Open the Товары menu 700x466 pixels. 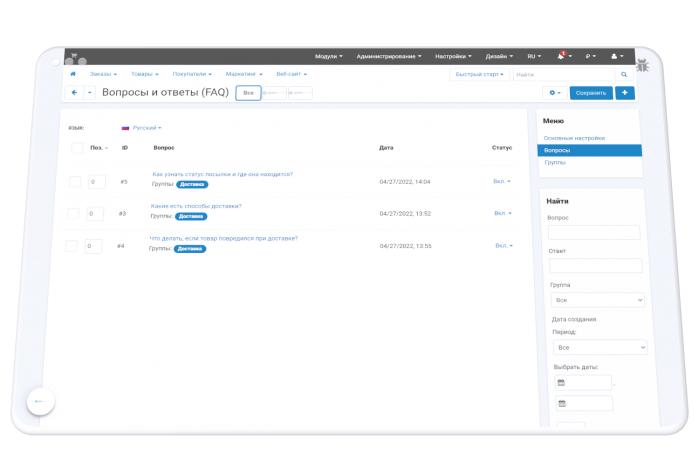click(x=145, y=74)
